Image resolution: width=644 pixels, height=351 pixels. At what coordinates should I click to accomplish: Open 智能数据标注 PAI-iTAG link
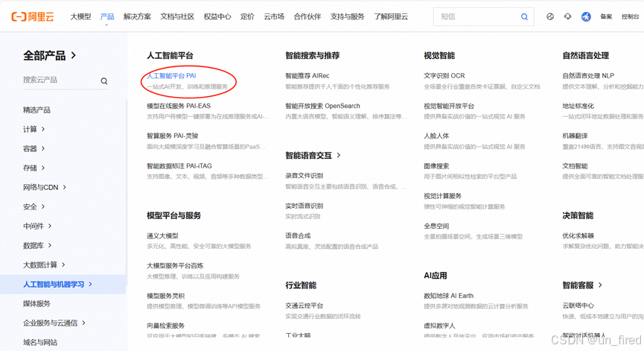[179, 165]
